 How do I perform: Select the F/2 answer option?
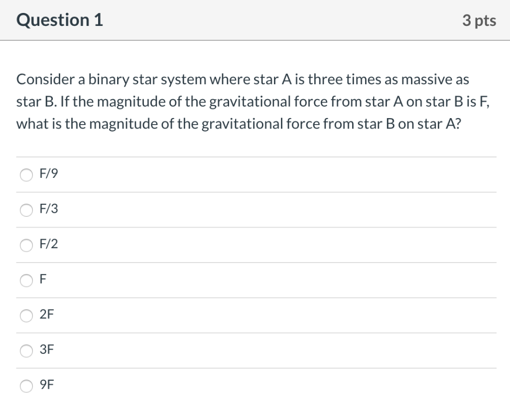point(26,245)
